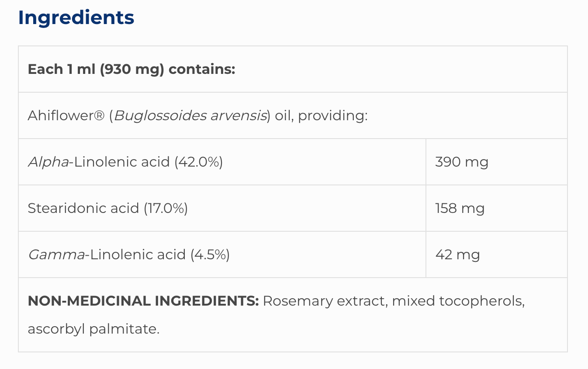Click the mixed tocopherols text

(x=458, y=301)
